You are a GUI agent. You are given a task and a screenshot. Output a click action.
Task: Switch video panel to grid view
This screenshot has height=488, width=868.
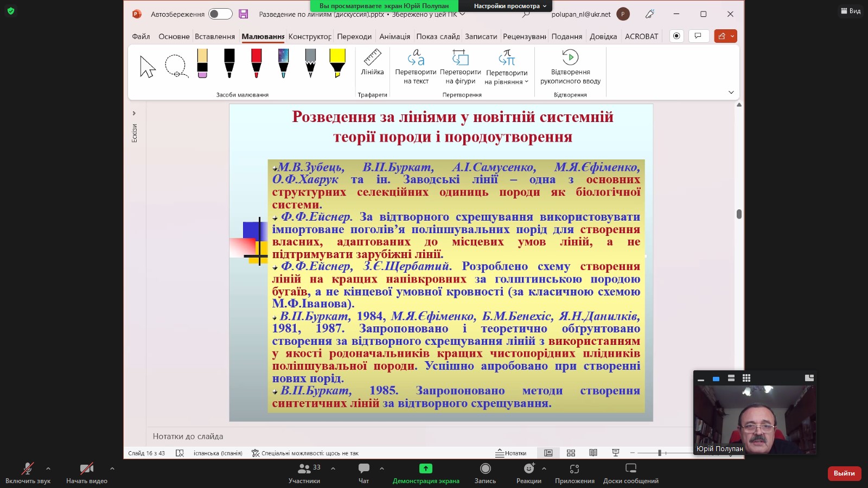(x=746, y=378)
